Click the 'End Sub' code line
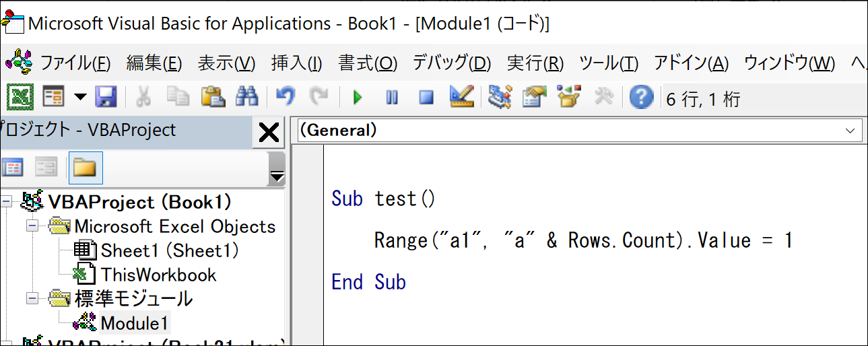This screenshot has width=868, height=346. coord(368,282)
